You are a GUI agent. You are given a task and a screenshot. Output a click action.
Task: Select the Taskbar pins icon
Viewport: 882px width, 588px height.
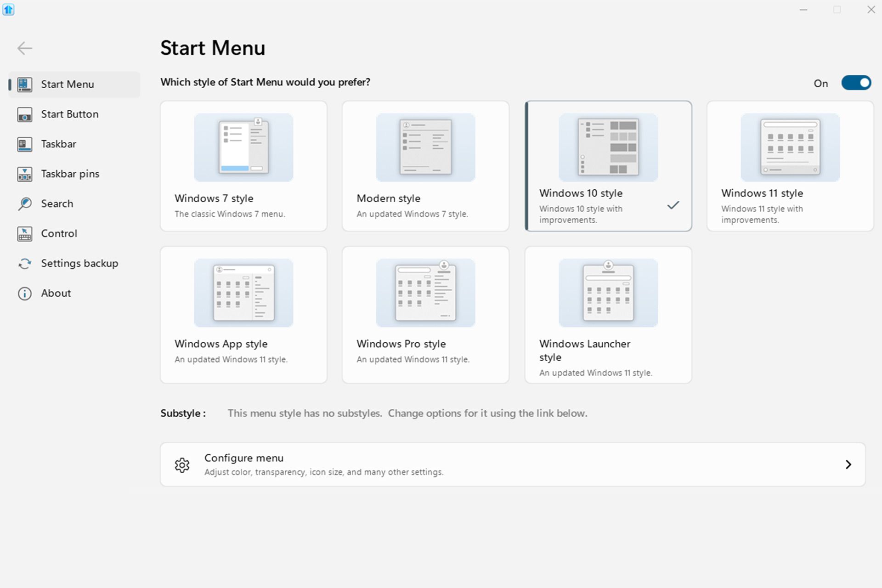pos(25,174)
